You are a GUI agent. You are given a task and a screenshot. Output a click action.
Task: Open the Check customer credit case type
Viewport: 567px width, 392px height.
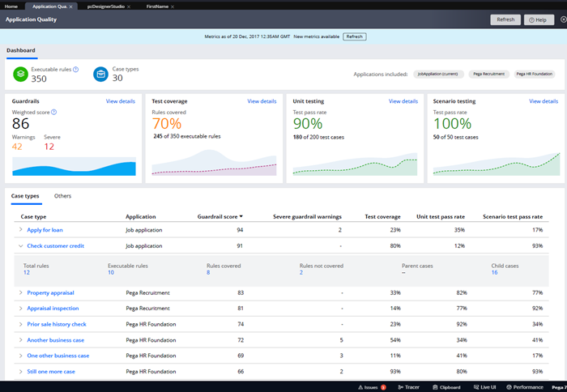tap(55, 246)
